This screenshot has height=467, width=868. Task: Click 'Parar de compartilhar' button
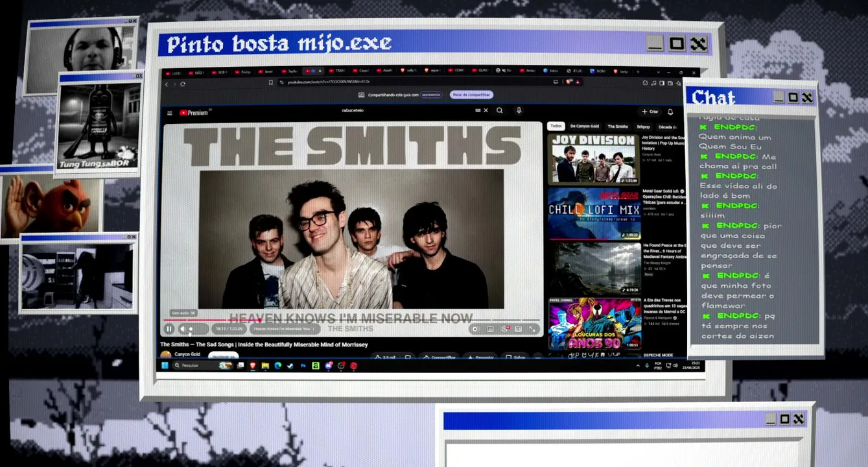pos(471,95)
